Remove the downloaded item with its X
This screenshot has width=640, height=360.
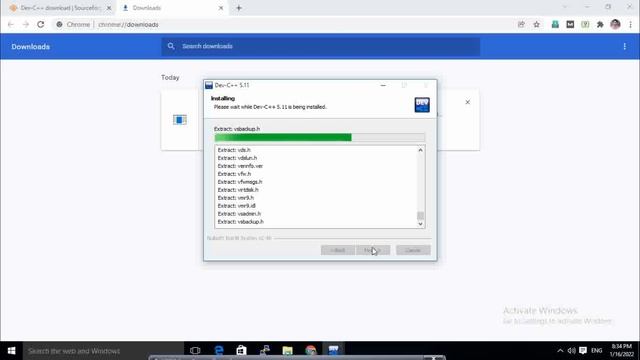pos(467,102)
